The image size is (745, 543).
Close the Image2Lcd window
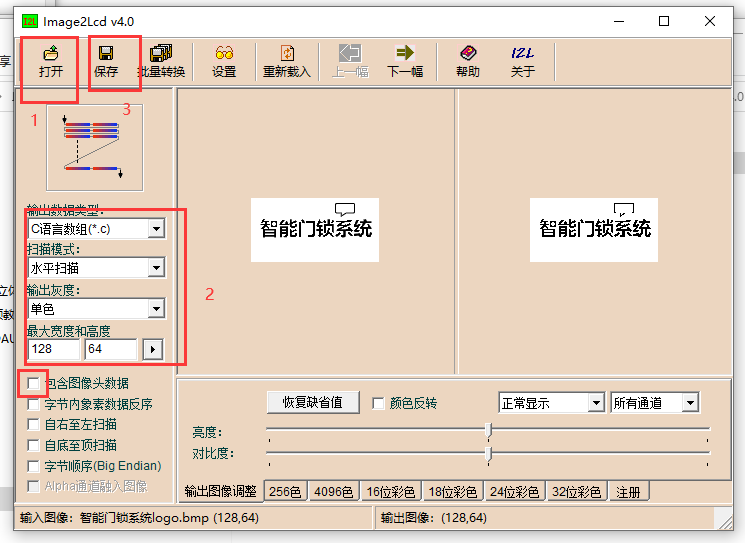point(710,21)
